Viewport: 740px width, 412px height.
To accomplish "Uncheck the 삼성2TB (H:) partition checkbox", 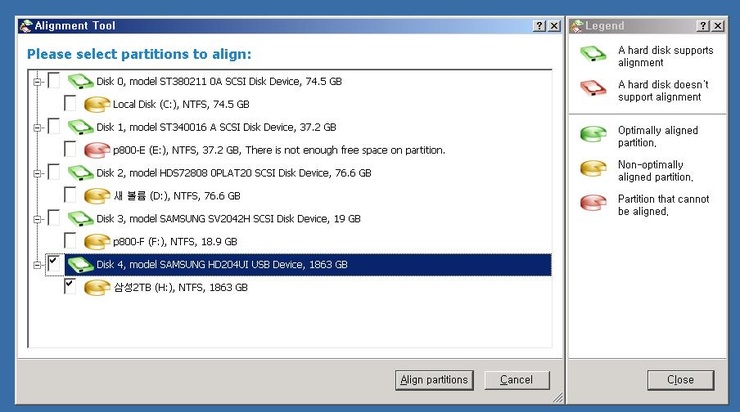I will (x=71, y=287).
